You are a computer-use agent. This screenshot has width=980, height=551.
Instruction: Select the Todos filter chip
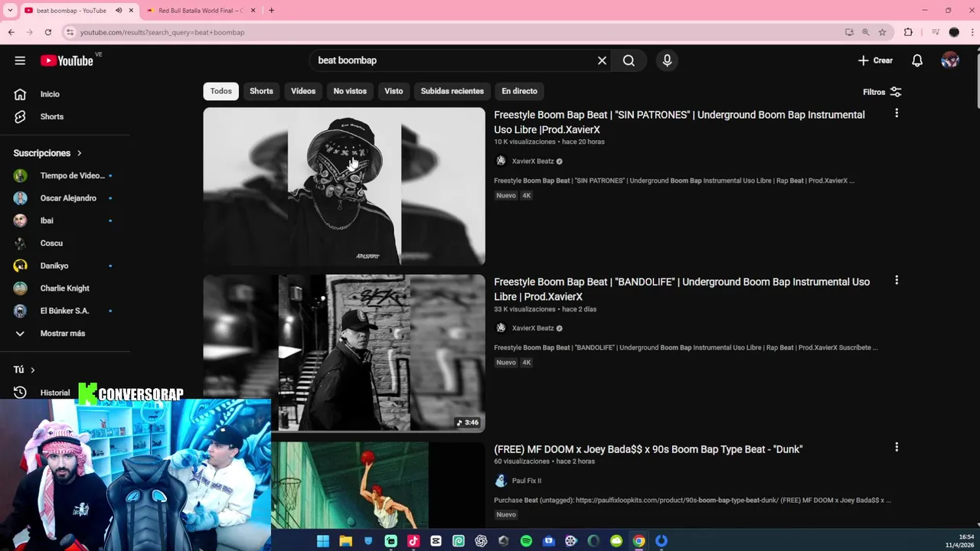221,91
